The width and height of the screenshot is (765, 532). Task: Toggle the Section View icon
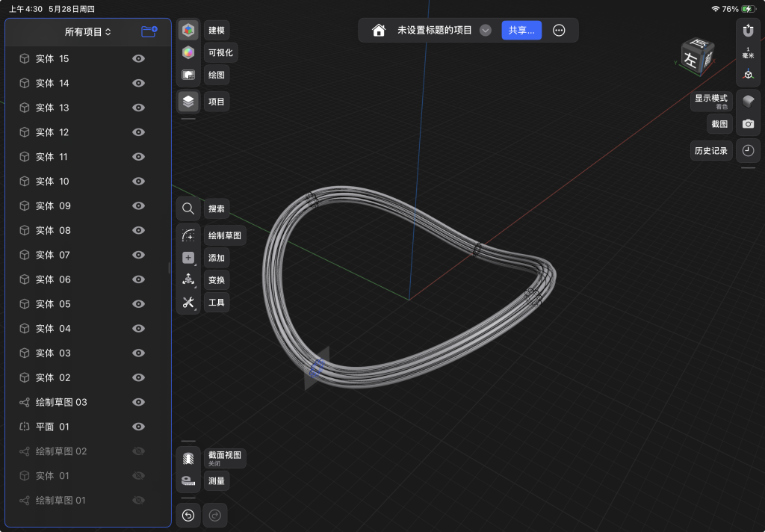coord(188,458)
